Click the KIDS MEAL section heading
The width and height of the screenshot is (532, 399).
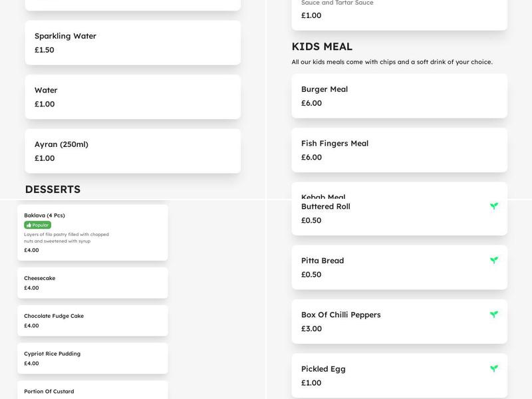click(x=323, y=46)
